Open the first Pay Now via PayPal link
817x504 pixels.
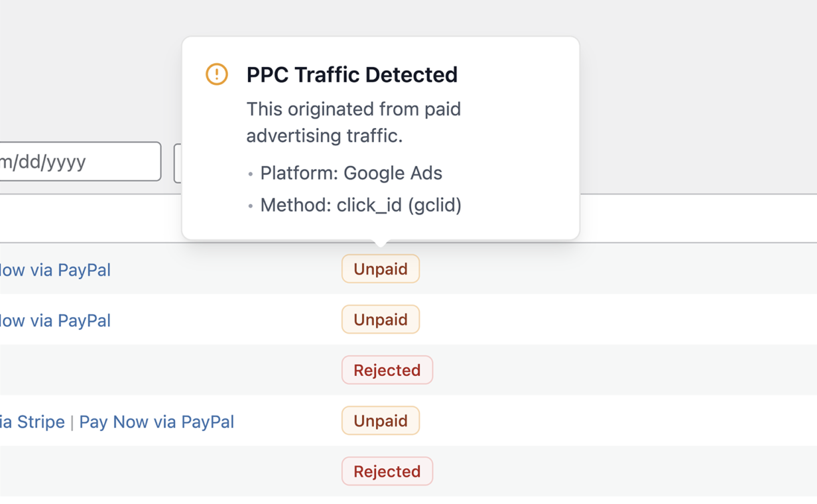(x=55, y=269)
